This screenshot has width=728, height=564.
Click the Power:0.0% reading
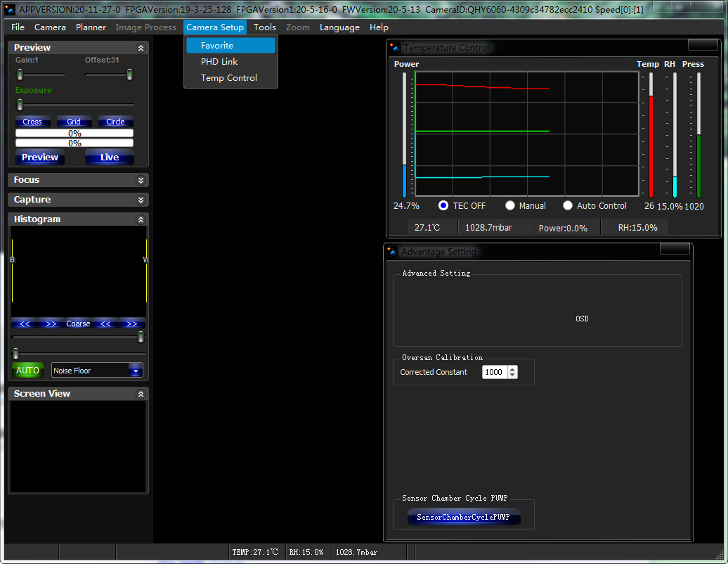pos(563,228)
